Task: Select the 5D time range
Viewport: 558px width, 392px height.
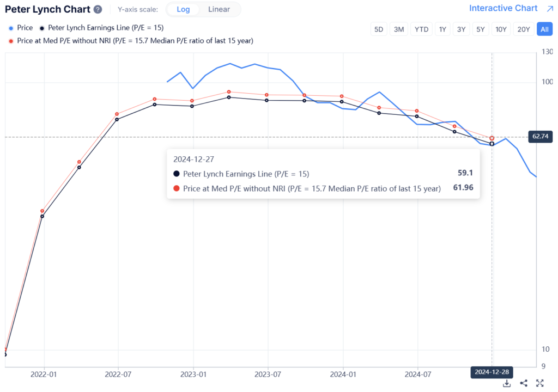Action: (x=379, y=29)
